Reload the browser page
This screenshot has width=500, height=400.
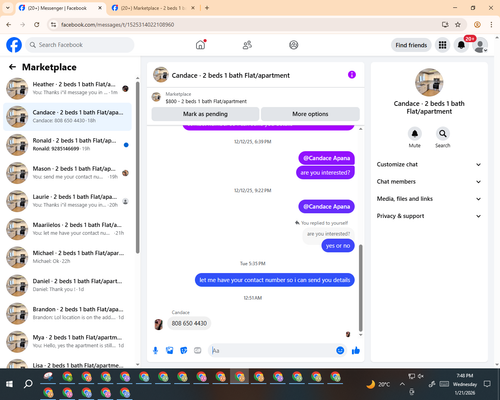[x=37, y=25]
